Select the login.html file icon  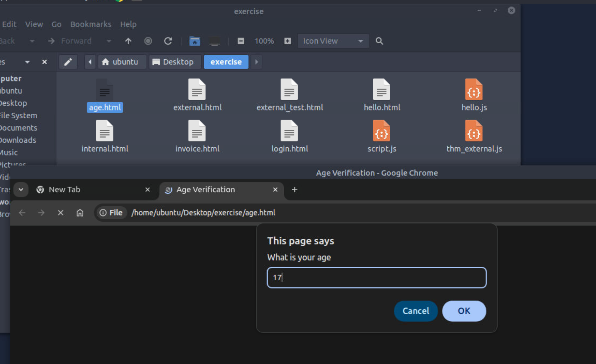tap(289, 131)
